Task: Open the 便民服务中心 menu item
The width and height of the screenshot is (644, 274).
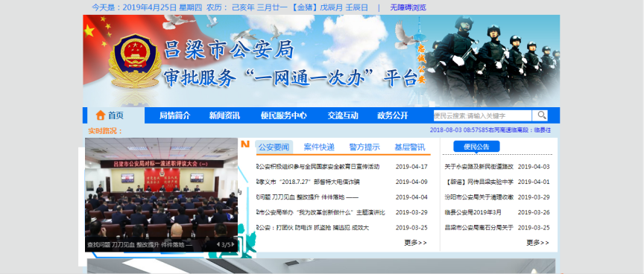Action: [283, 115]
